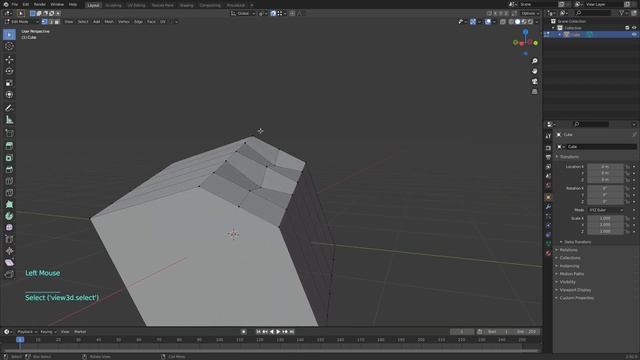Activate the Rotate tool
Viewport: 640px width, 360px height.
coord(9,71)
